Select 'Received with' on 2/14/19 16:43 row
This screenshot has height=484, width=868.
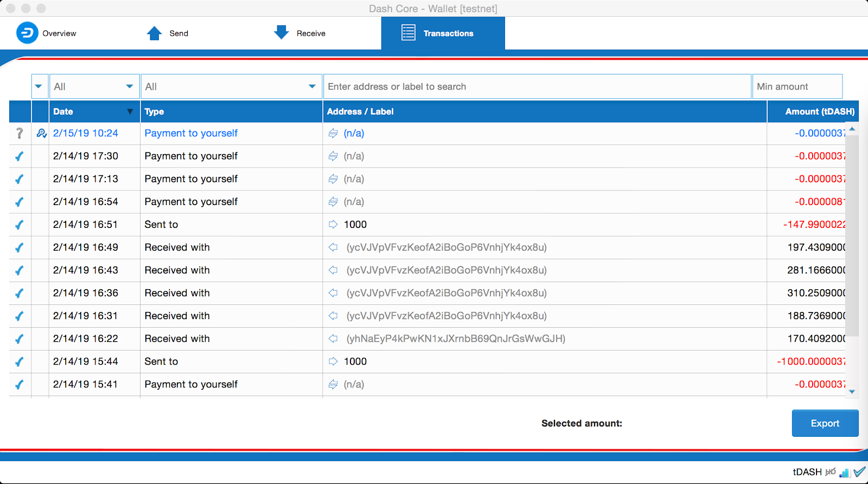177,270
